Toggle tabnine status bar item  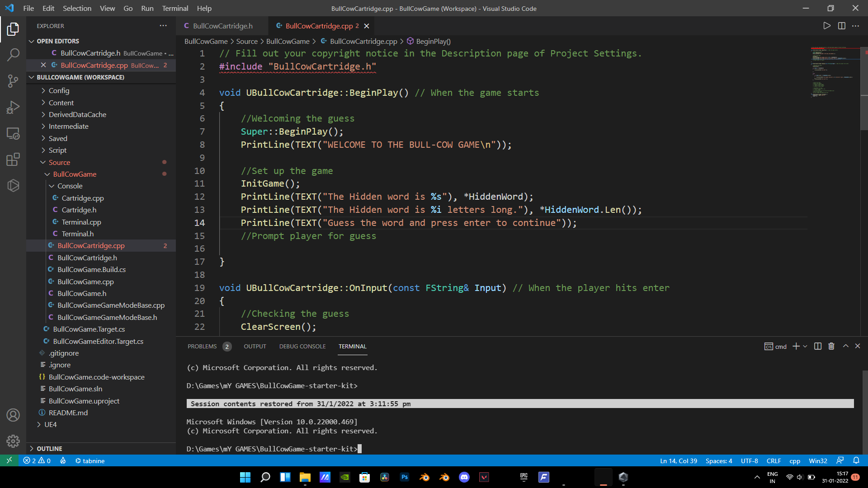(x=90, y=461)
